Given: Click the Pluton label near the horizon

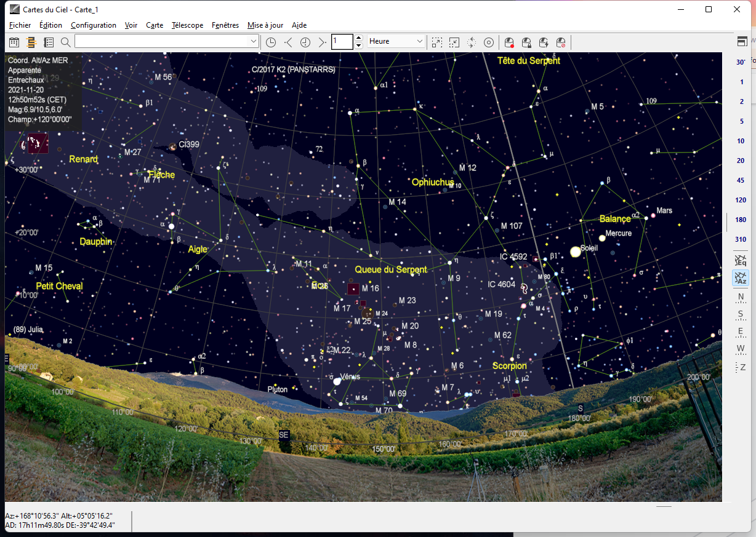Looking at the screenshot, I should [278, 389].
